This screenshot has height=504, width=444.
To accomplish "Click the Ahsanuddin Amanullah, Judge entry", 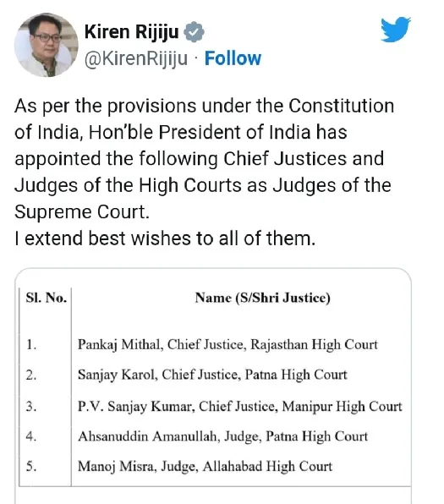I will point(222,436).
